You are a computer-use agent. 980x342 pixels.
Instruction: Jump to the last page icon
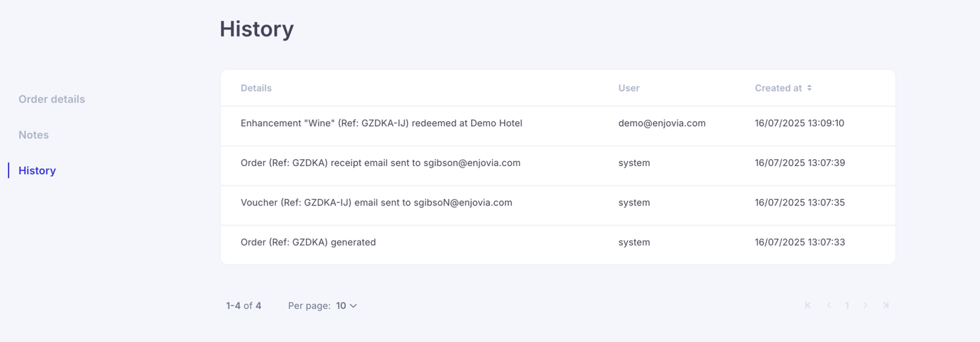(x=886, y=306)
